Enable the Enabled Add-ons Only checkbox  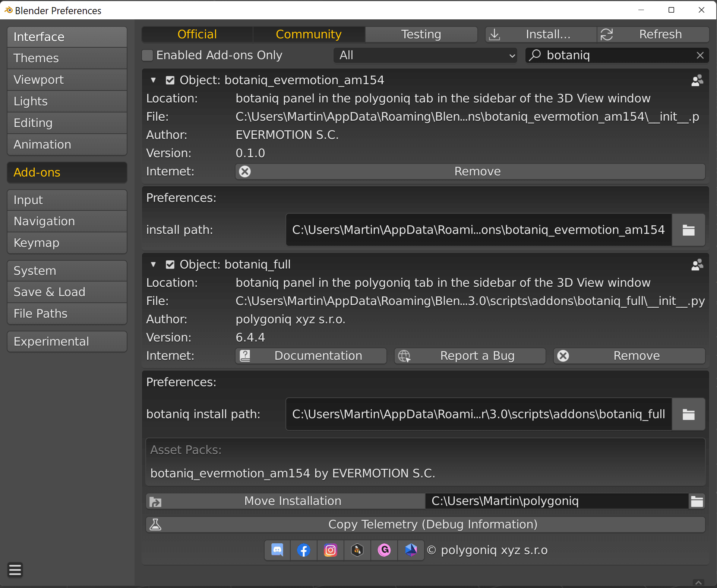coord(148,56)
